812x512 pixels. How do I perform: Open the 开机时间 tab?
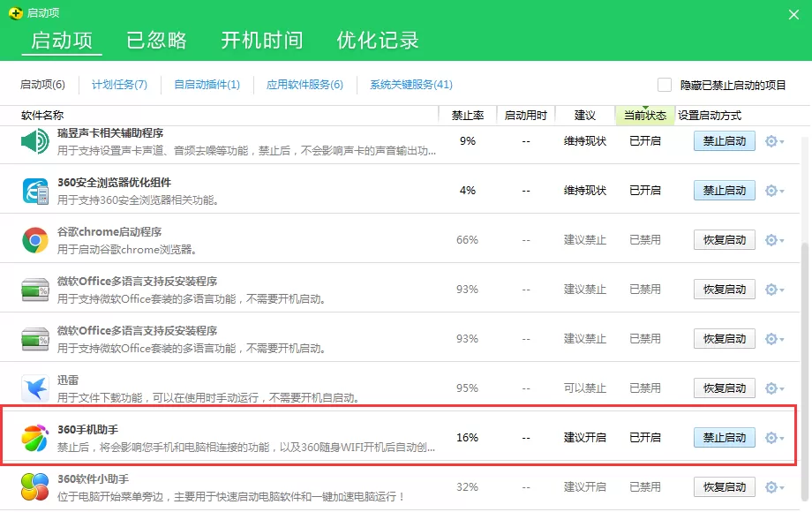click(x=262, y=41)
